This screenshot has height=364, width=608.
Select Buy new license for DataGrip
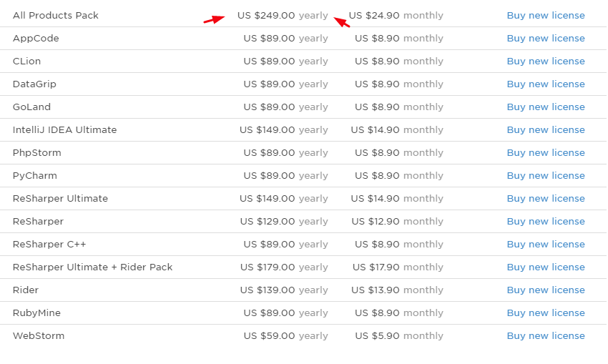click(x=546, y=84)
